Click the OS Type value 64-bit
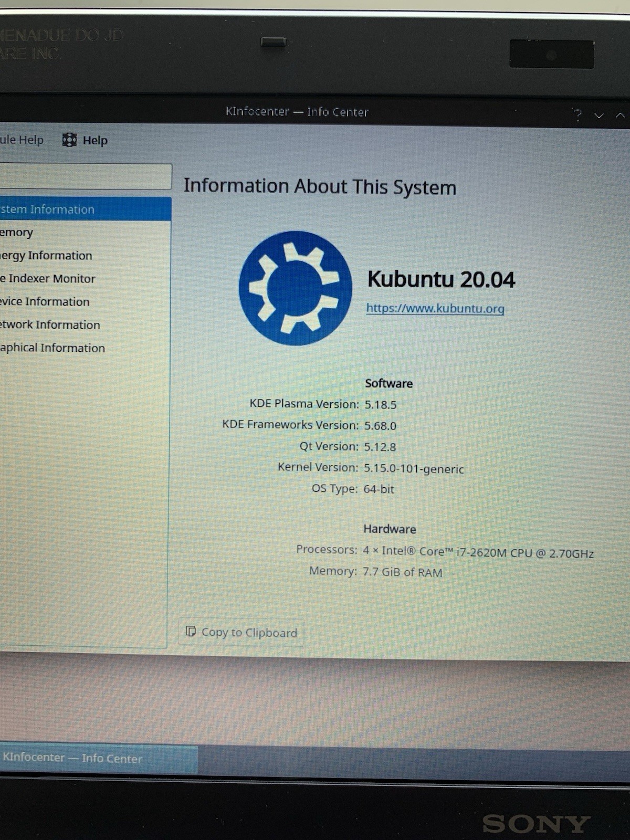The image size is (630, 840). [379, 489]
